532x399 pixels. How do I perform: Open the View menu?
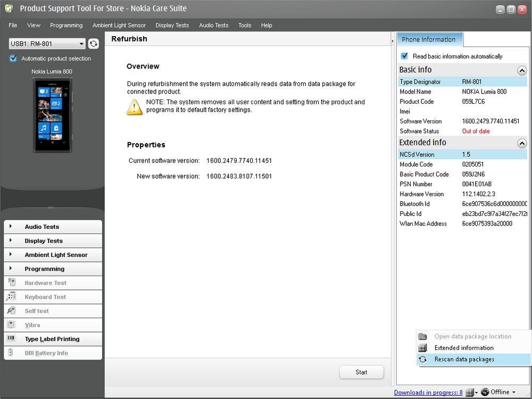click(34, 25)
